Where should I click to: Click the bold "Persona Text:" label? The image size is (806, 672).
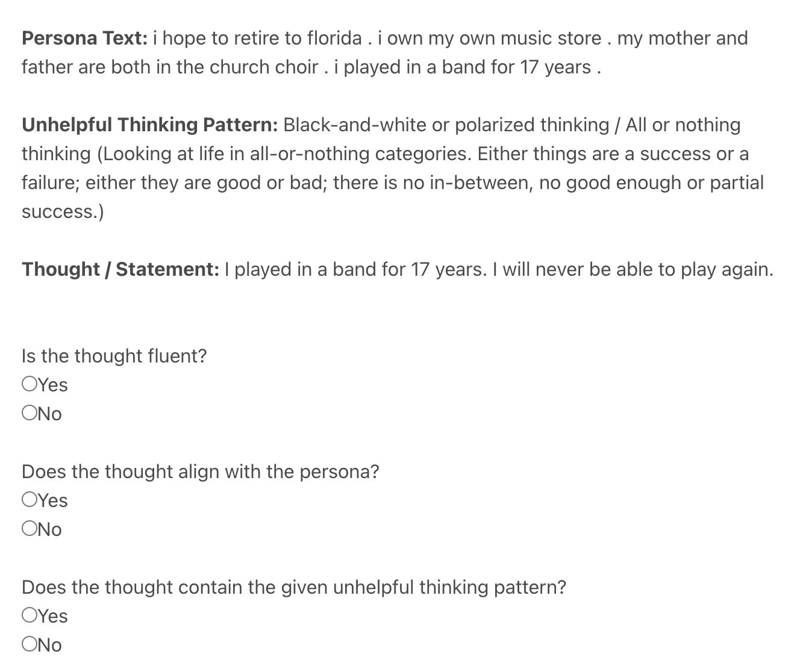coord(84,39)
